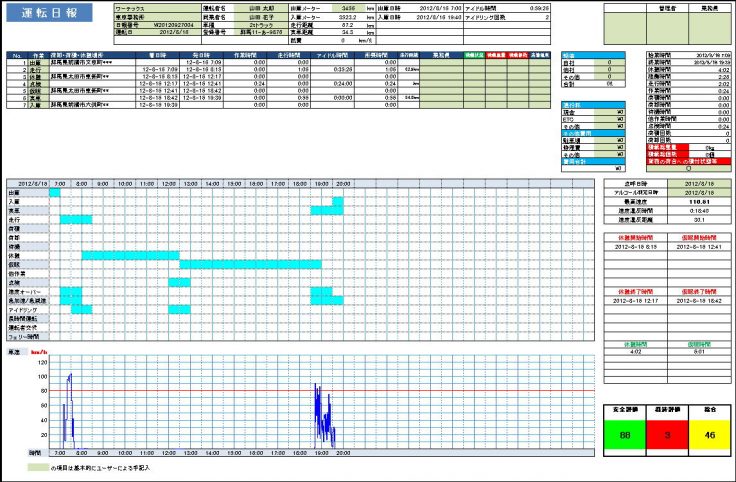Select the 休憩 bar in the timeline
This screenshot has height=482, width=736.
click(129, 255)
